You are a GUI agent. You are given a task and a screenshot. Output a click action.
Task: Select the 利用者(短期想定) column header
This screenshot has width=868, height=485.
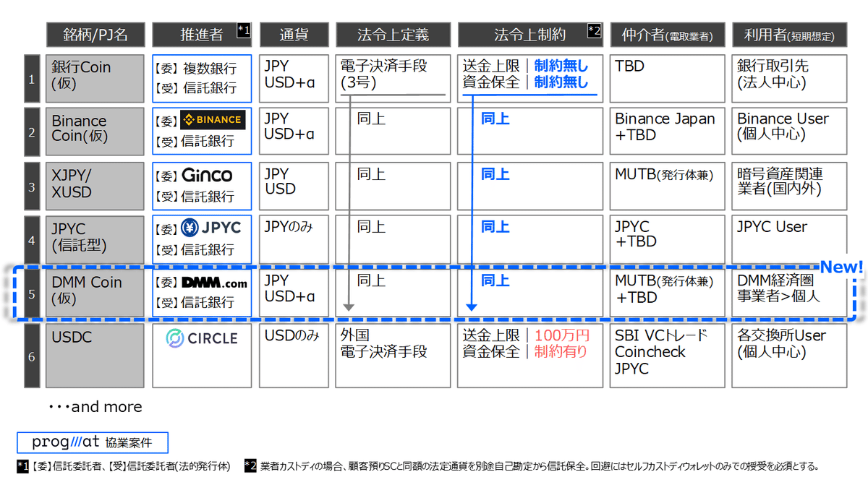pyautogui.click(x=789, y=35)
